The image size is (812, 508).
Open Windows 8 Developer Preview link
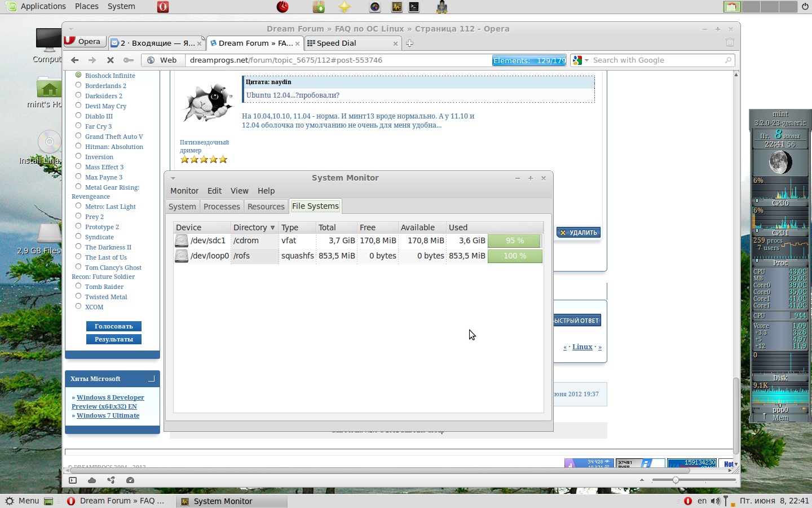(x=108, y=402)
